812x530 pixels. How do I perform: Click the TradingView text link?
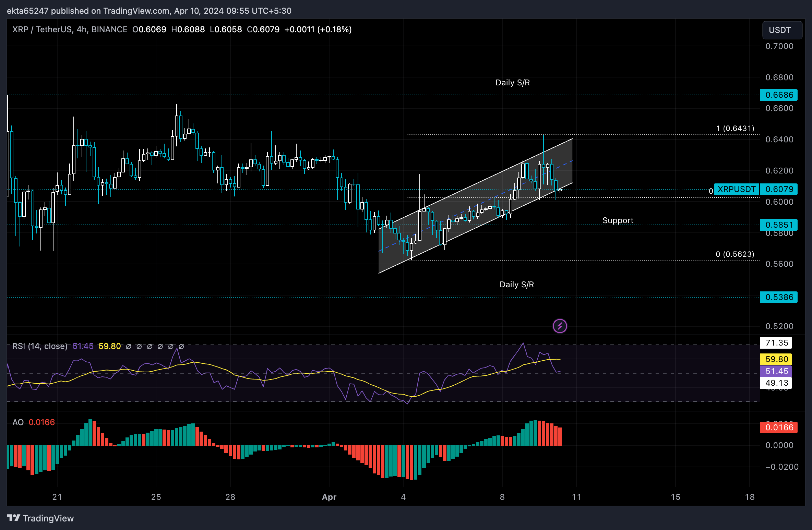click(48, 518)
